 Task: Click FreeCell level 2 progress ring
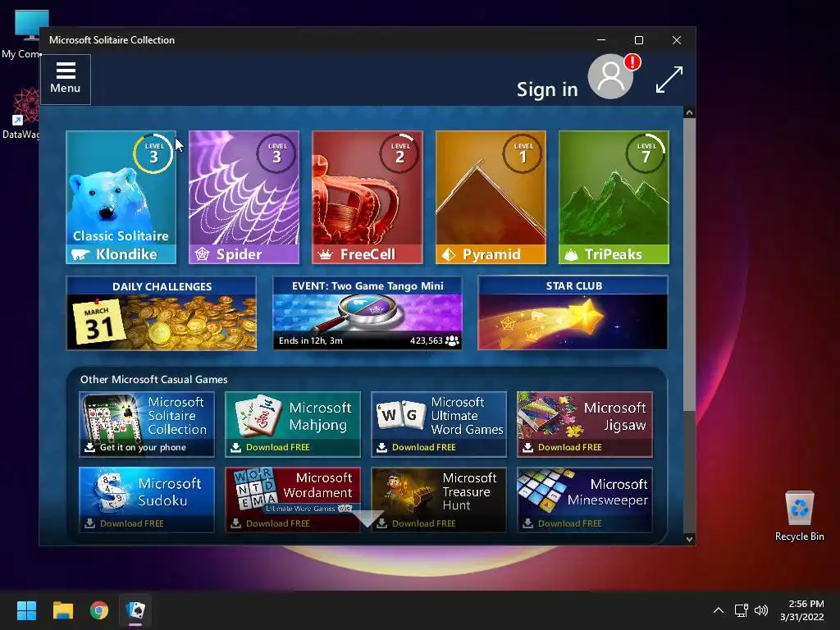click(399, 153)
